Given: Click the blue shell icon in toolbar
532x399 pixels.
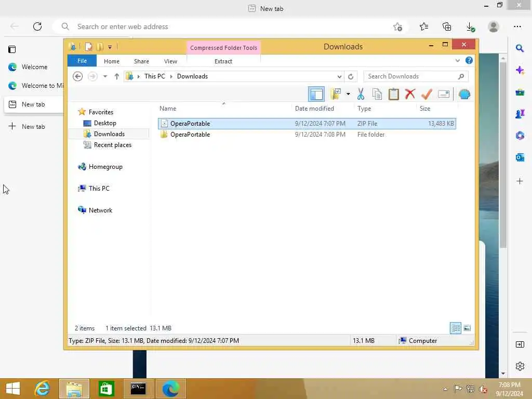Looking at the screenshot, I should click(464, 94).
